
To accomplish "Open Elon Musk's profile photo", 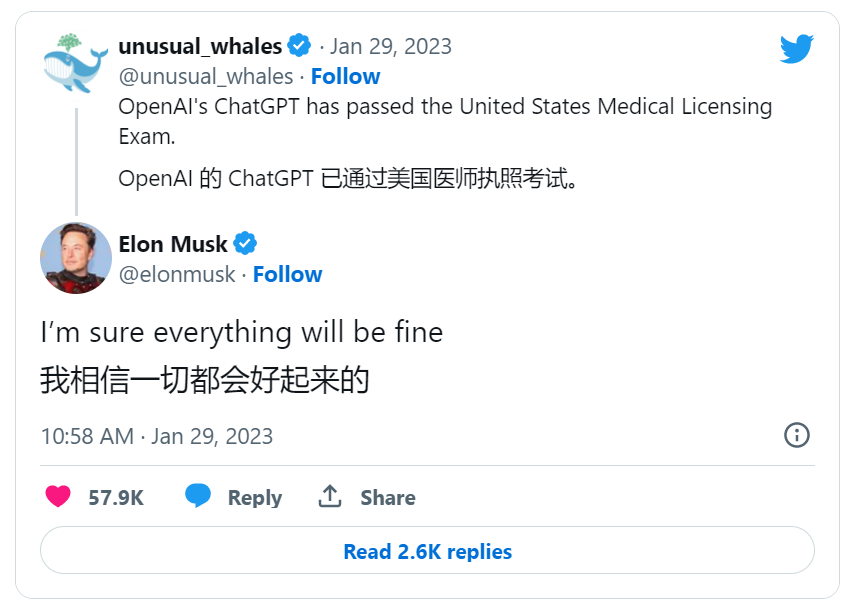I will click(x=75, y=258).
